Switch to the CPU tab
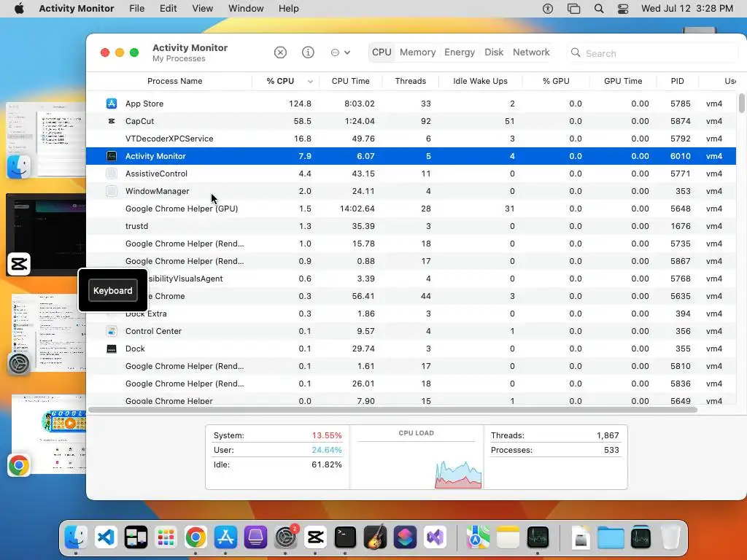 point(382,52)
